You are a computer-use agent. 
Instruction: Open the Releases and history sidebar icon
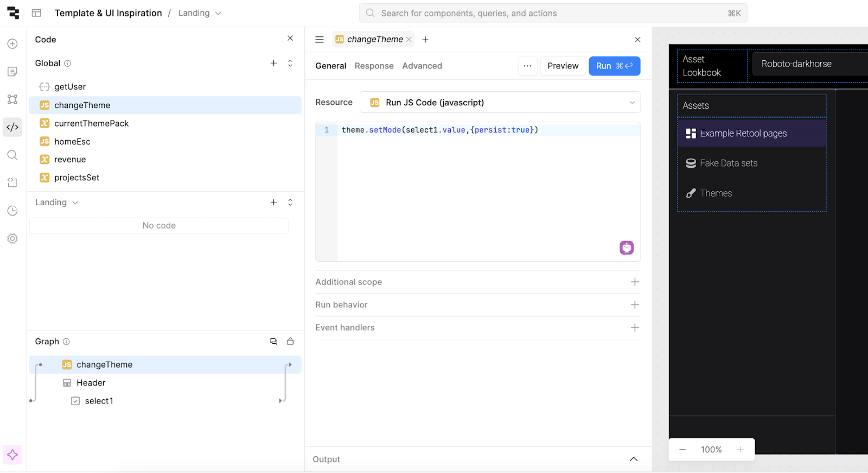coord(12,211)
